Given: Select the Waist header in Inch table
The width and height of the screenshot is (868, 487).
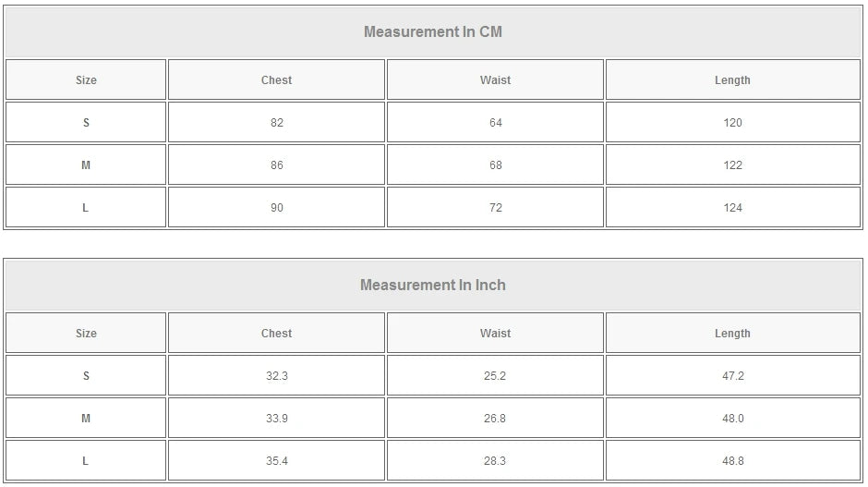Looking at the screenshot, I should click(495, 334).
